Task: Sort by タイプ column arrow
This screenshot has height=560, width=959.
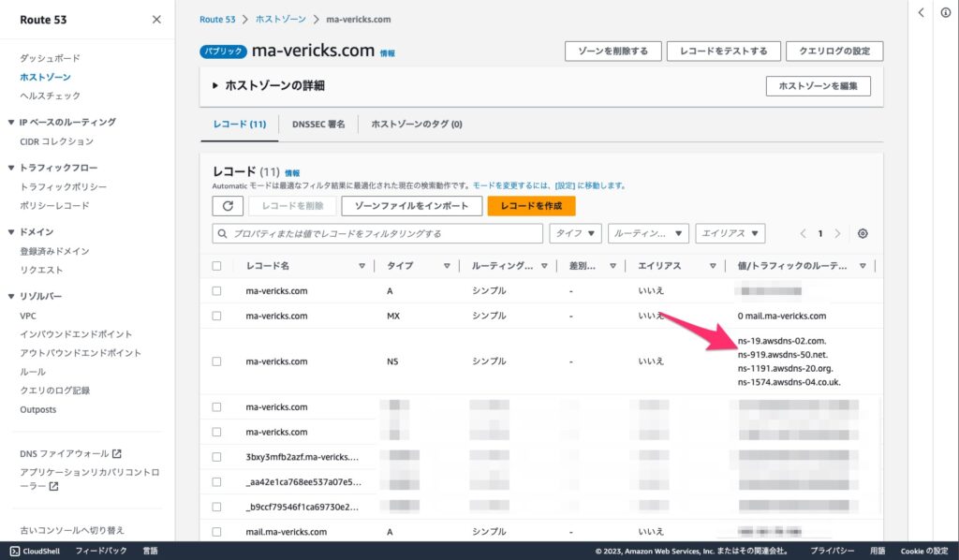Action: point(447,266)
